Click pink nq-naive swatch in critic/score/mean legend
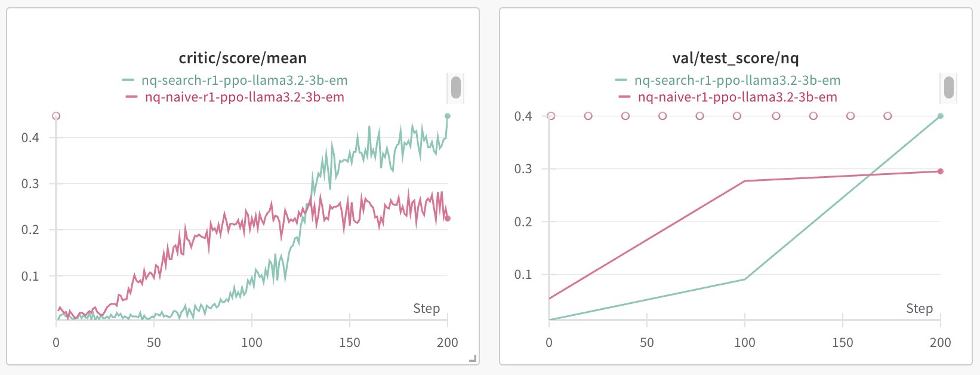 coord(132,97)
